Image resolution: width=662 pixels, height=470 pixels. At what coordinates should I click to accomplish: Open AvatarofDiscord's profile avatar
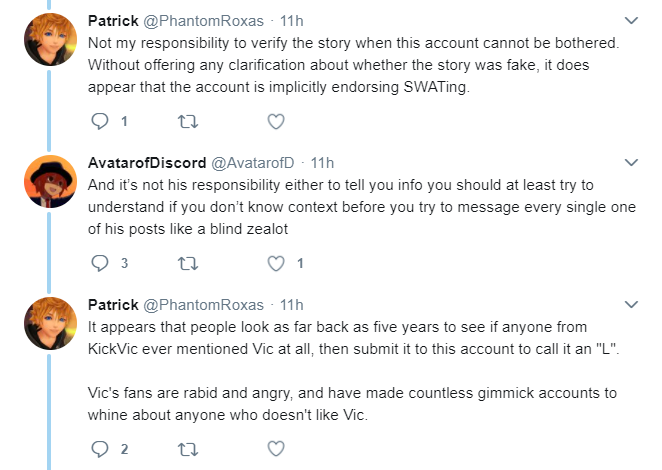[51, 182]
